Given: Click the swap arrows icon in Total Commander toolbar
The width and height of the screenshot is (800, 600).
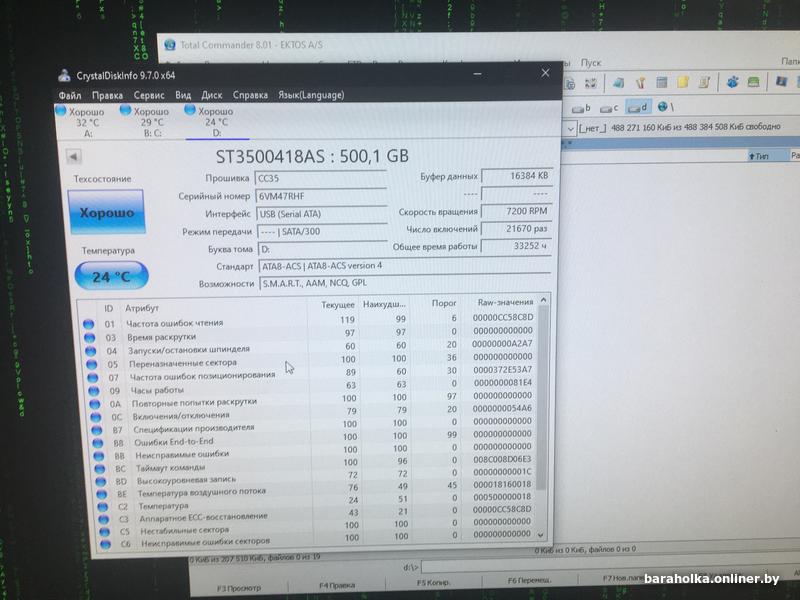Looking at the screenshot, I should click(x=591, y=83).
